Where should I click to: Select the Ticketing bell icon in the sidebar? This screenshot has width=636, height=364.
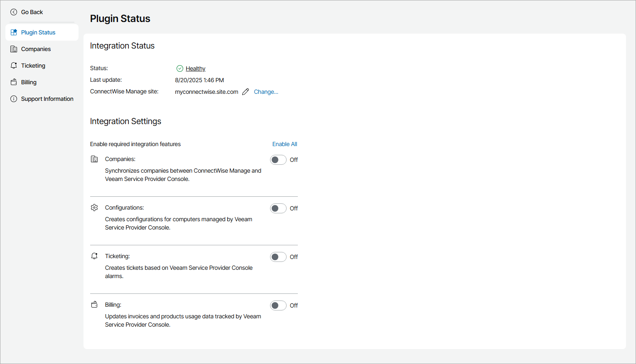point(14,65)
